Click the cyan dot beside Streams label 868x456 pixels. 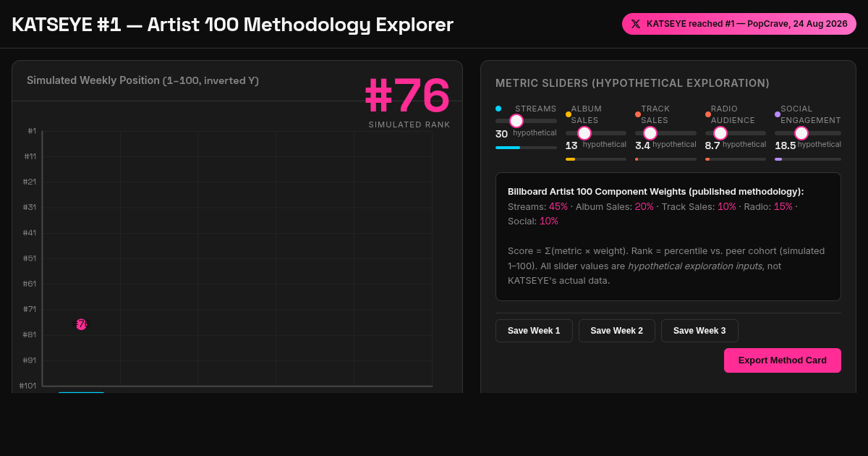[498, 109]
